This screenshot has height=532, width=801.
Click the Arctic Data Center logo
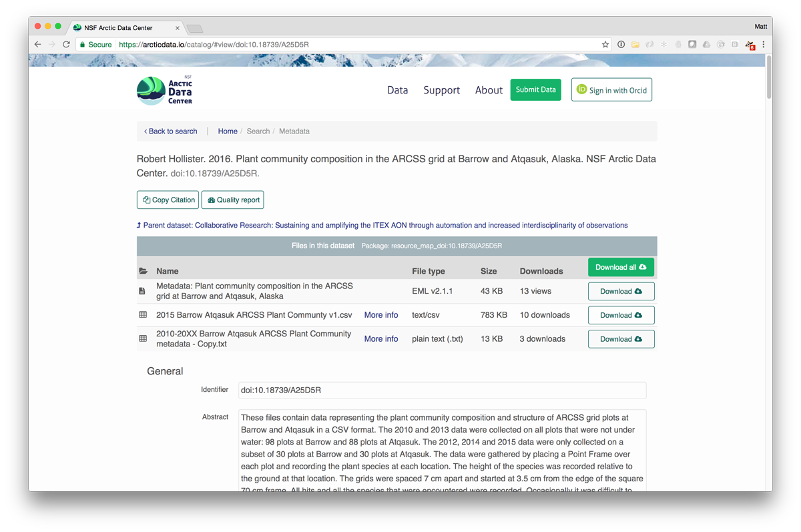[165, 89]
